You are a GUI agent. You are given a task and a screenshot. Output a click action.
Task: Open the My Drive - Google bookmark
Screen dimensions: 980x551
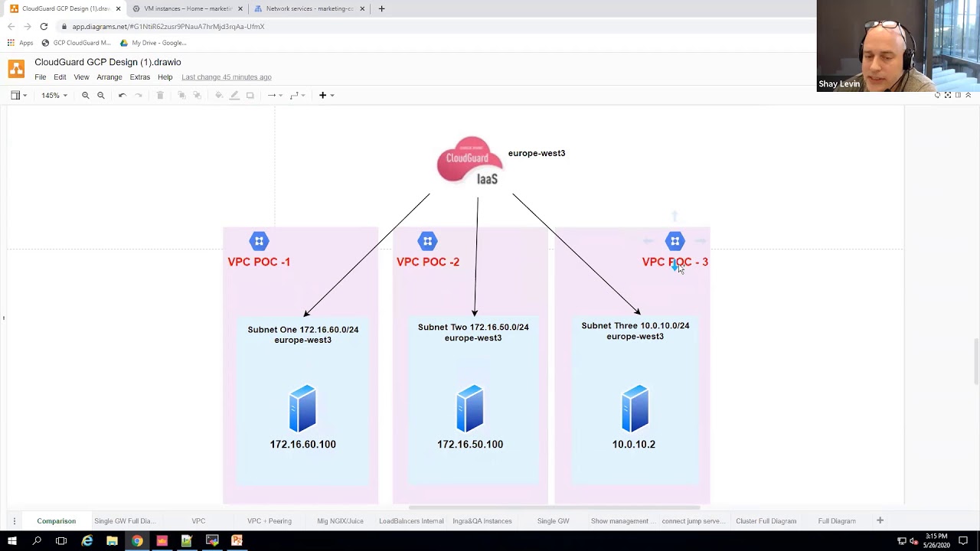coord(153,43)
